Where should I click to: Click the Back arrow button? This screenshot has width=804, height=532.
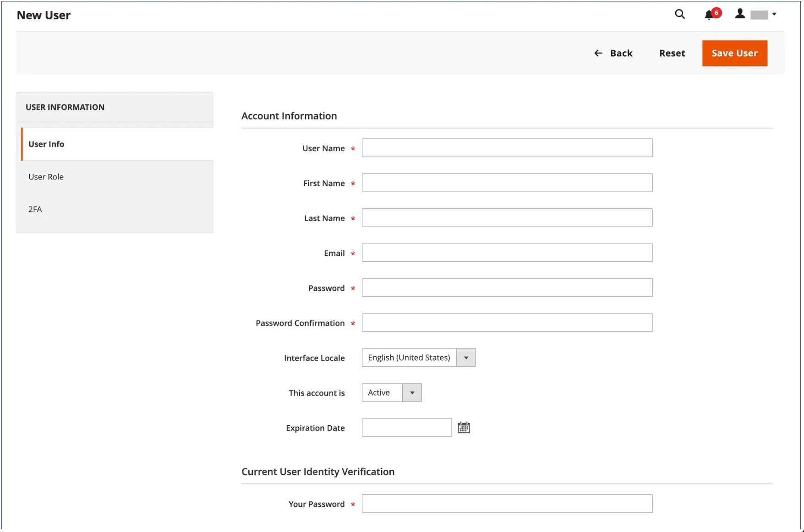pyautogui.click(x=613, y=53)
